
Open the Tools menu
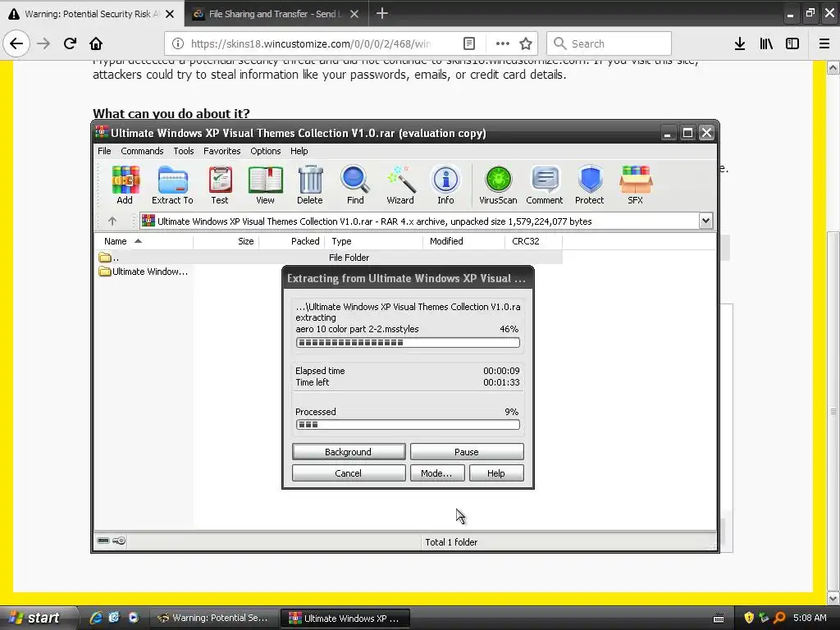183,151
